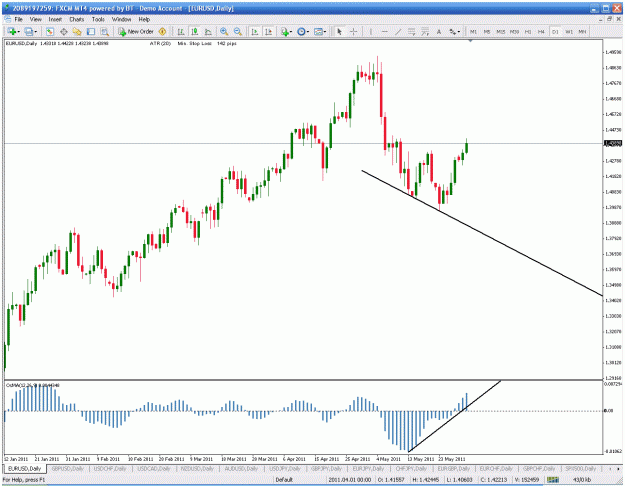
Task: Expand the New Chart dropdown arrow
Action: (x=18, y=32)
